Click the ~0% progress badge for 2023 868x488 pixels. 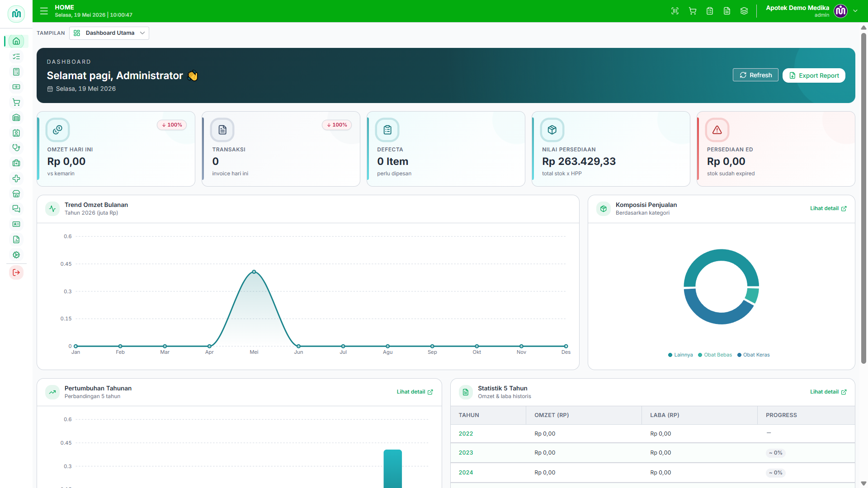pos(776,453)
